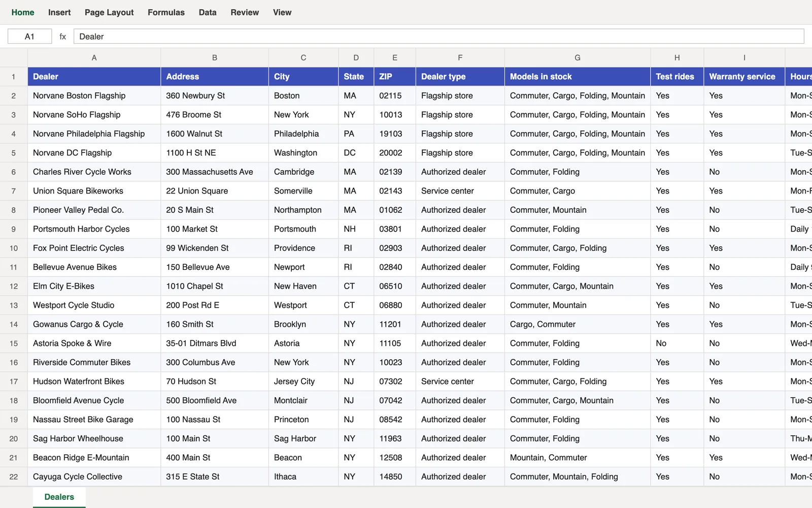Go to the Review tab
This screenshot has width=812, height=508.
pyautogui.click(x=245, y=12)
